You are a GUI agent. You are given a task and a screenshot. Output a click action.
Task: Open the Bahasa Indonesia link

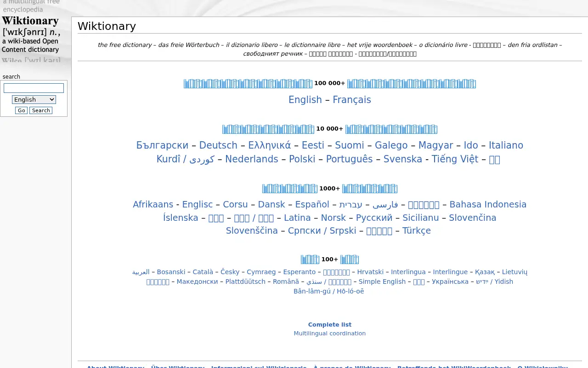pyautogui.click(x=488, y=205)
